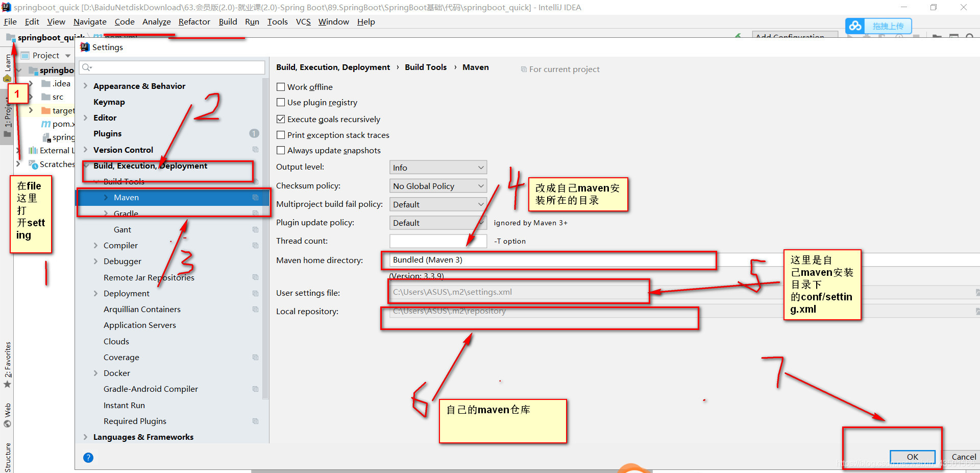Confirm settings with OK button

click(x=913, y=457)
